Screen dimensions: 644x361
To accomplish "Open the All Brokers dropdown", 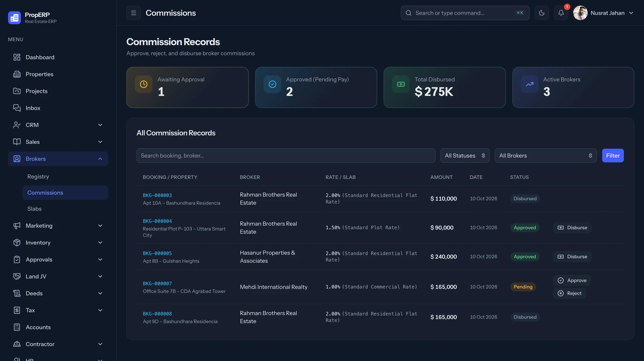I will [x=545, y=156].
